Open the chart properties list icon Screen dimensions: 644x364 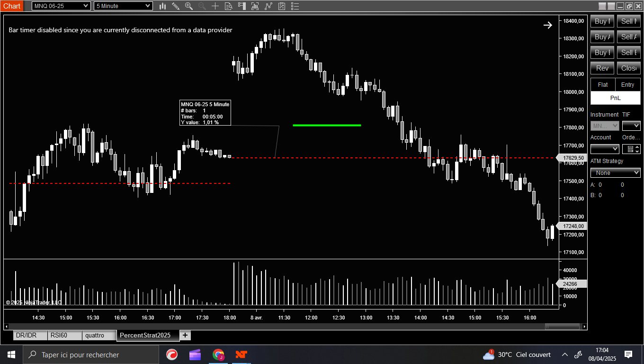(x=295, y=6)
